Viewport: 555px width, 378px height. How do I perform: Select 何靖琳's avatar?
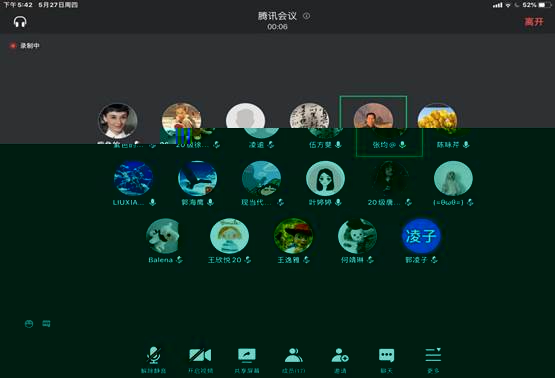357,236
